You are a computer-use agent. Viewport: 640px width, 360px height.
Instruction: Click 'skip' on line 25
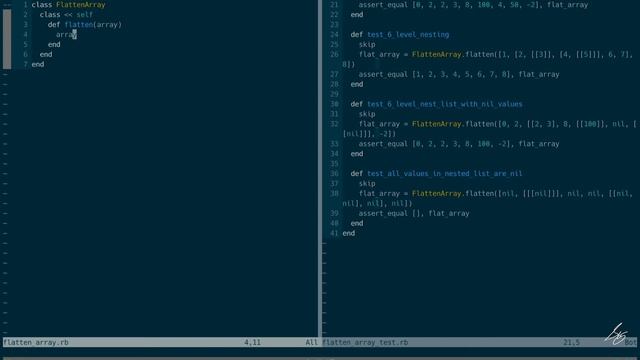(x=367, y=44)
